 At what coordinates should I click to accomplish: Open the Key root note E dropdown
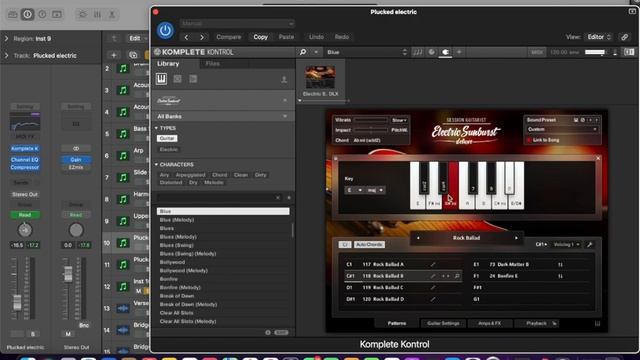354,190
